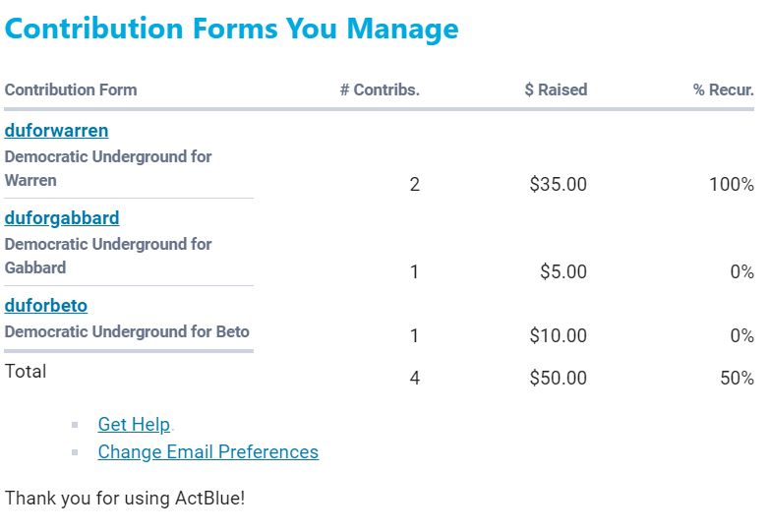Click the Contribution Forms You Manage heading
Viewport: 769px width, 532px height.
pyautogui.click(x=231, y=29)
